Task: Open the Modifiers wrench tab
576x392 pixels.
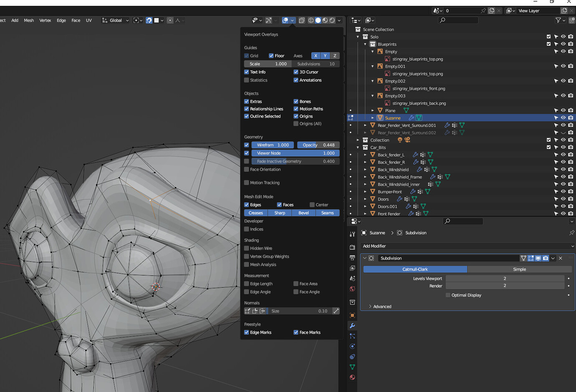Action: [x=352, y=326]
